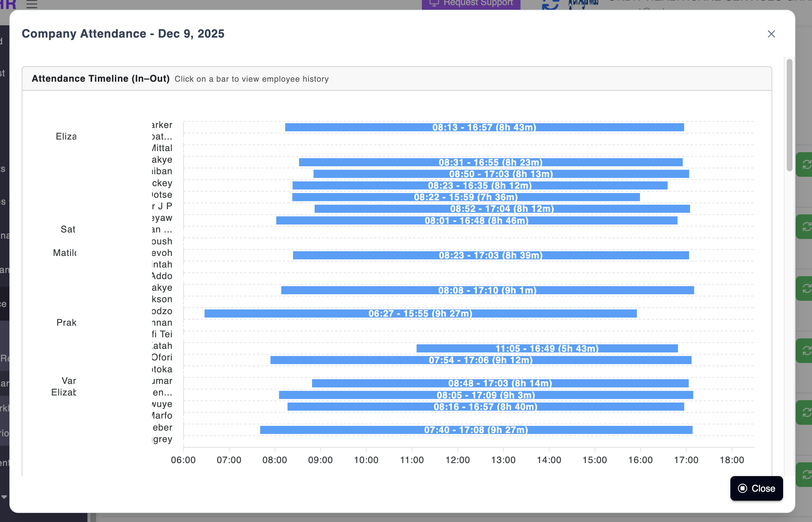This screenshot has width=812, height=522.
Task: Click the 07:40 - 17:08 attendance bar
Action: 476,430
